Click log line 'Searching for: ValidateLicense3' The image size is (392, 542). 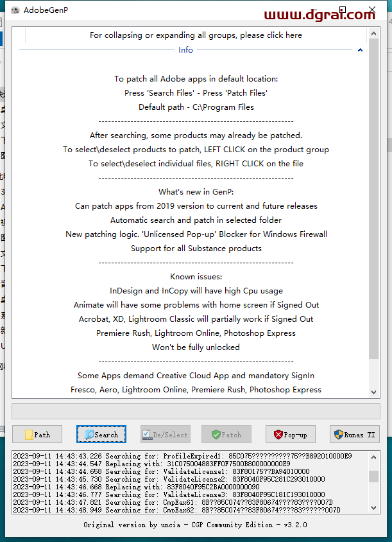169,494
